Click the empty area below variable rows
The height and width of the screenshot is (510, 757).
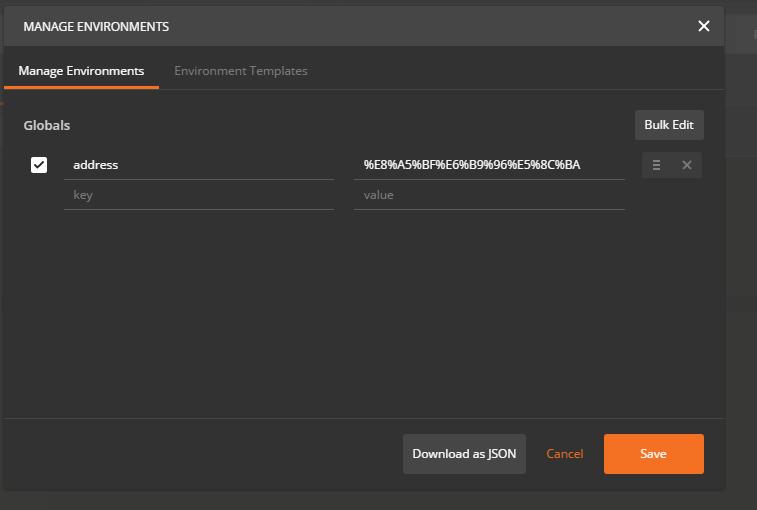point(362,314)
